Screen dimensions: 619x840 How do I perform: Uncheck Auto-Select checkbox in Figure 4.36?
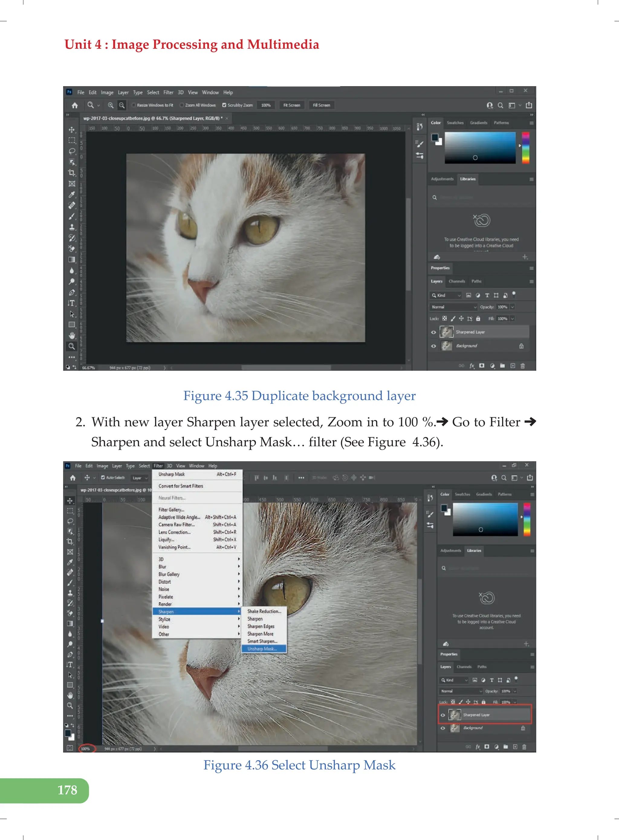pyautogui.click(x=103, y=477)
